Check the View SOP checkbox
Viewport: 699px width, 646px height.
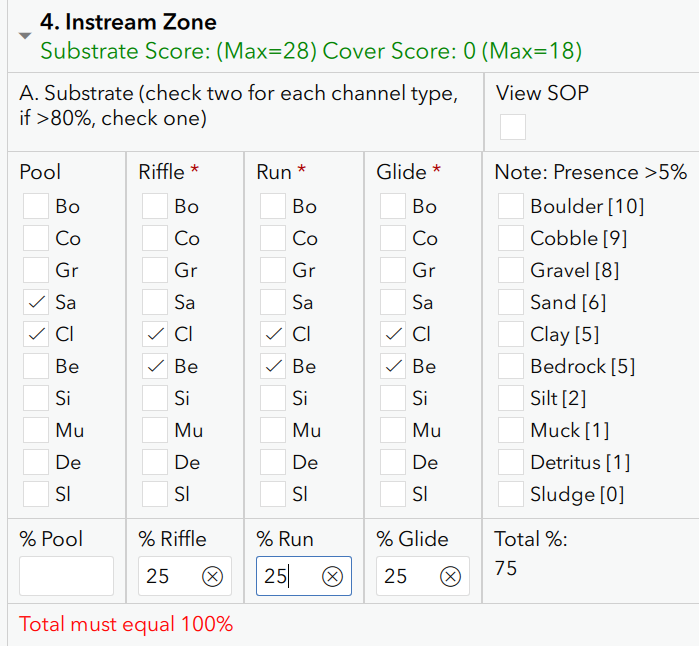[513, 127]
